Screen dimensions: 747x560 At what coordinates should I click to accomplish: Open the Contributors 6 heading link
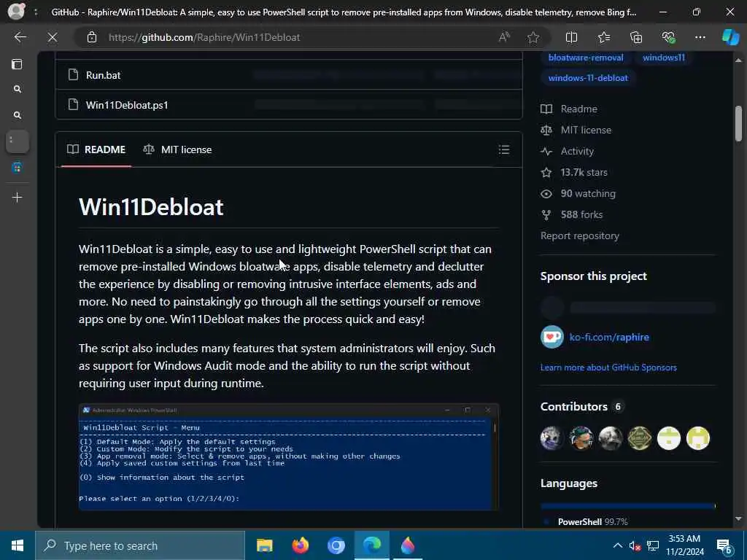581,407
